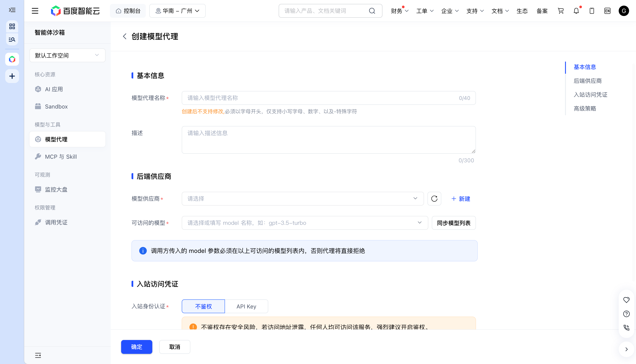Expand the 默认工作空间 workspace dropdown
The image size is (636, 364).
67,55
